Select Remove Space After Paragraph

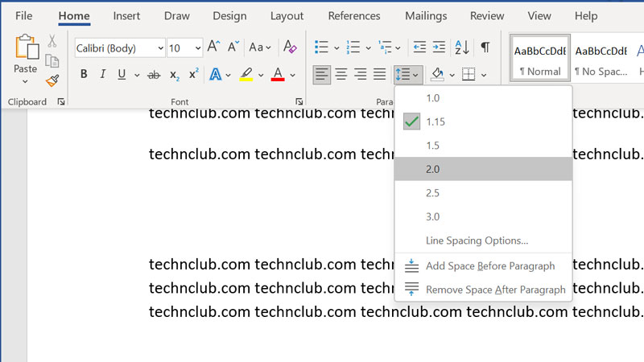click(484, 290)
